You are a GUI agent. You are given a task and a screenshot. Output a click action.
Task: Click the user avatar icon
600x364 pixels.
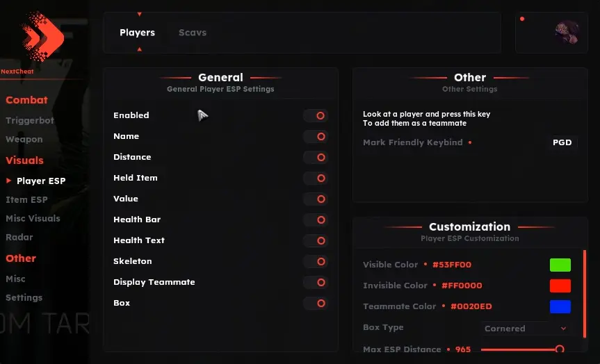[567, 32]
